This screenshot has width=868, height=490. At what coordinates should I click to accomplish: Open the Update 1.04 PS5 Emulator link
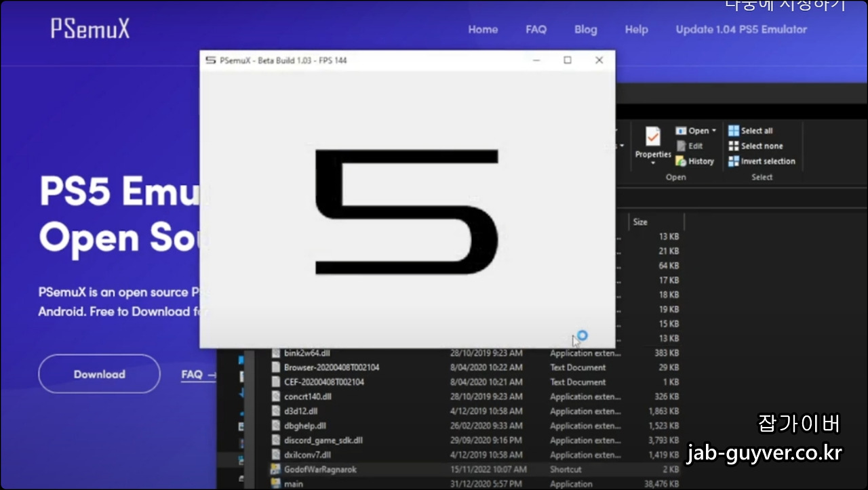point(741,29)
